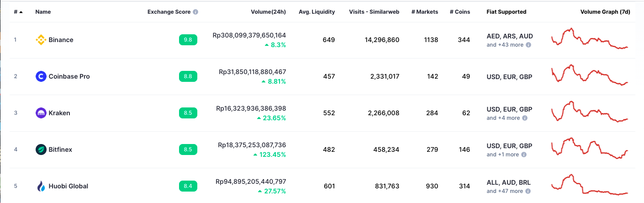Screen dimensions: 644x203
Task: Open Binance's 7d volume graph
Action: pyautogui.click(x=590, y=39)
